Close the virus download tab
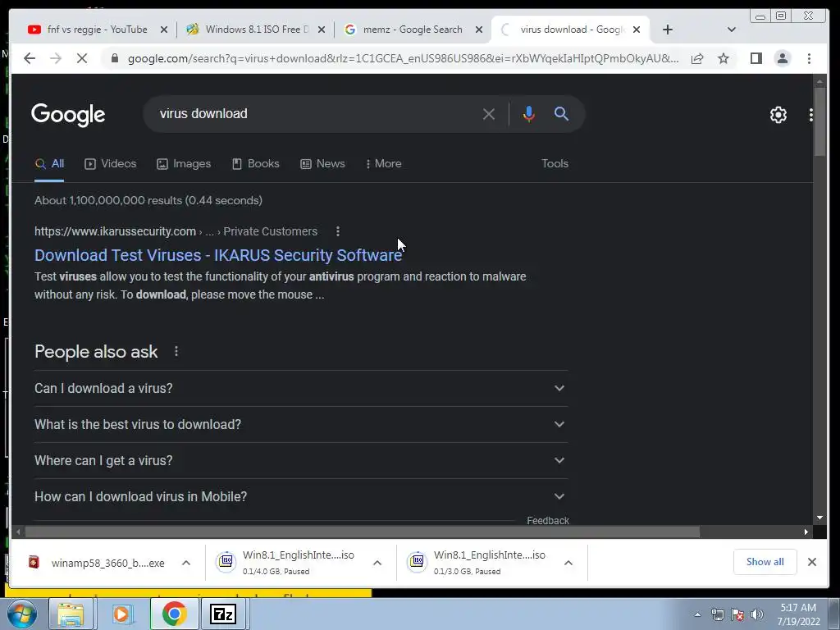 click(x=637, y=30)
